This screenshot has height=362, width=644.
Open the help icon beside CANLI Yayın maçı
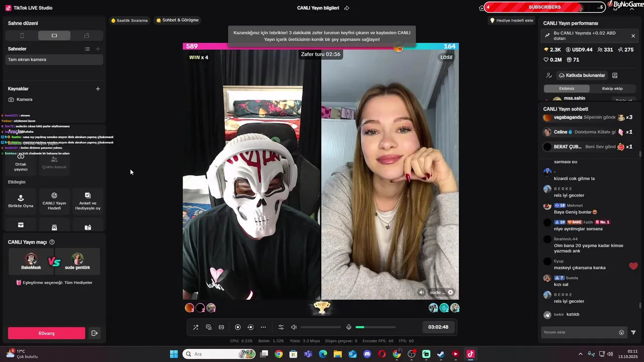(x=52, y=242)
